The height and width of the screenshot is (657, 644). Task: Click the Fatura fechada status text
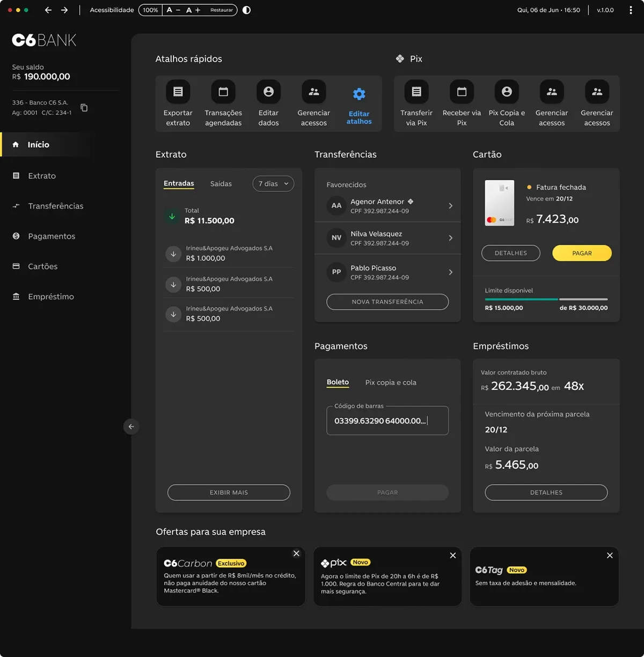tap(561, 187)
